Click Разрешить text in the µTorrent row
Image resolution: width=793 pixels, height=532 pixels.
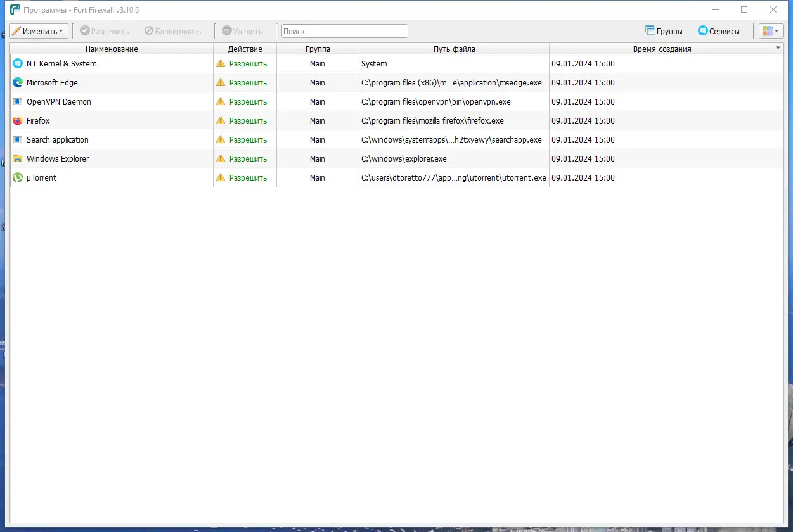(x=248, y=178)
